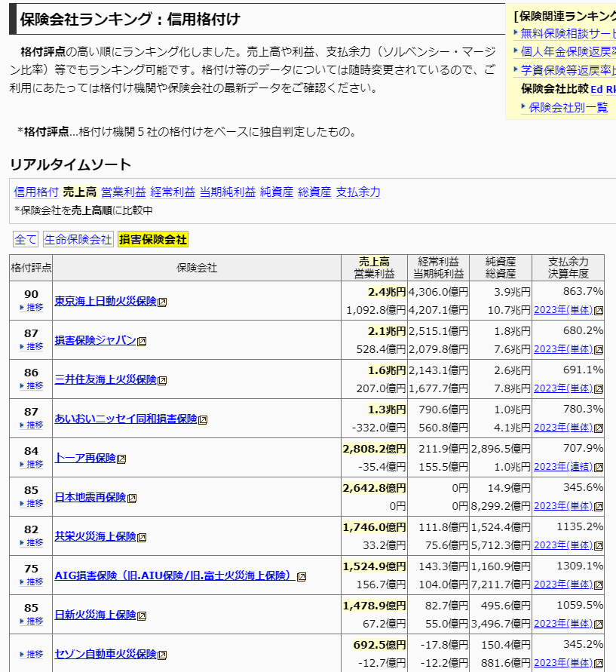Open external link icon next to AIG損害保険
This screenshot has width=616, height=672.
click(x=302, y=577)
